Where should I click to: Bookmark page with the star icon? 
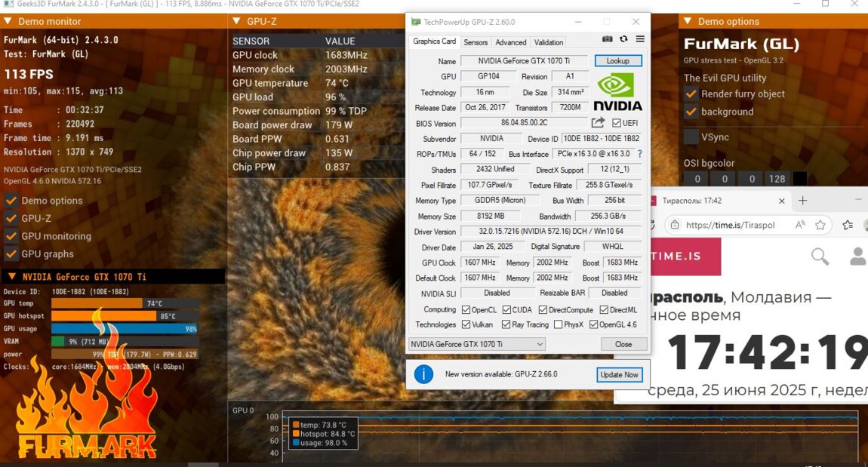[820, 225]
